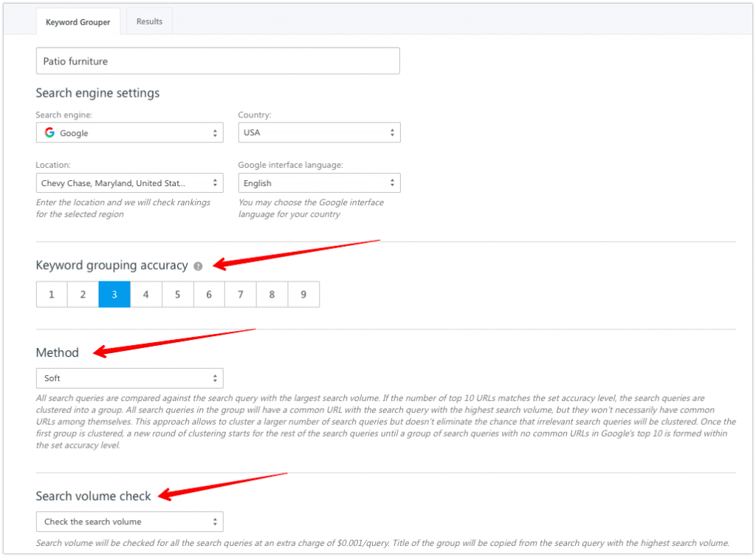Image resolution: width=756 pixels, height=557 pixels.
Task: Click the Soft method description paragraph
Action: point(385,422)
